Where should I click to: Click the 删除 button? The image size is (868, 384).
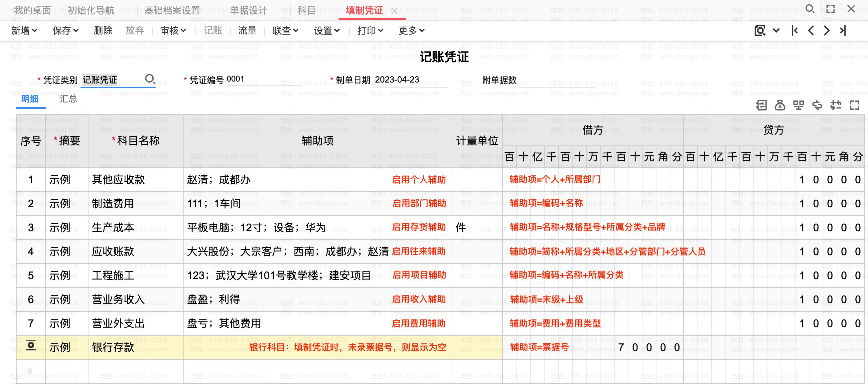[x=103, y=31]
